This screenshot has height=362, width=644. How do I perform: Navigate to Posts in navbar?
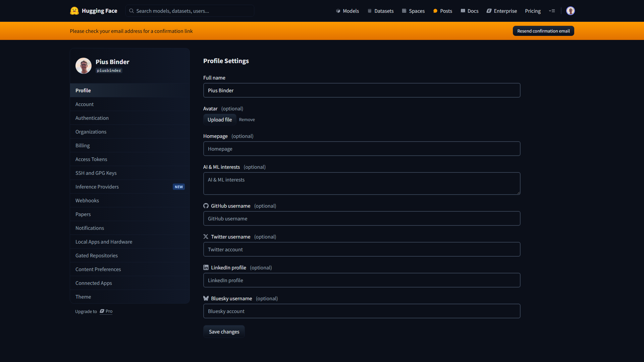[x=442, y=11]
